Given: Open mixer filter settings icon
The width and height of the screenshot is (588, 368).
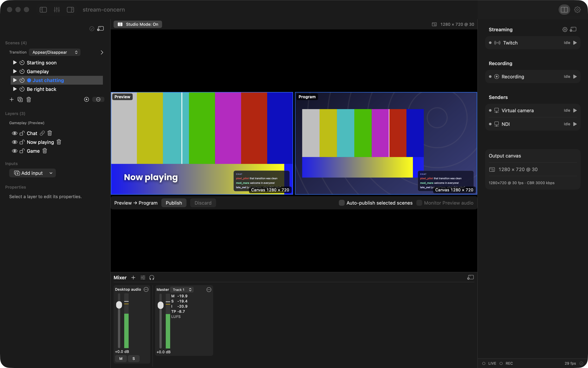Looking at the screenshot, I should [143, 277].
